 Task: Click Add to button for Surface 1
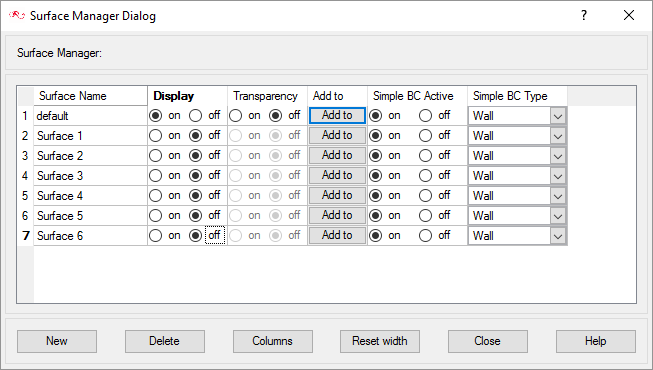pyautogui.click(x=337, y=135)
